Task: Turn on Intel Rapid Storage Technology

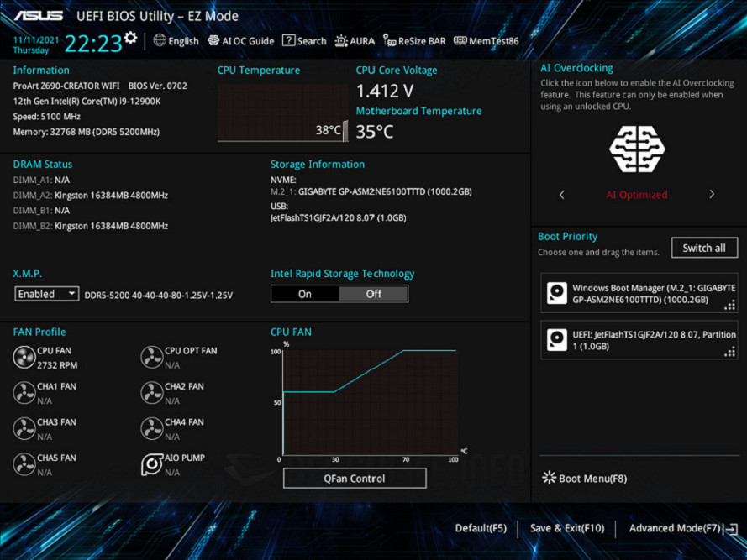Action: (x=305, y=294)
